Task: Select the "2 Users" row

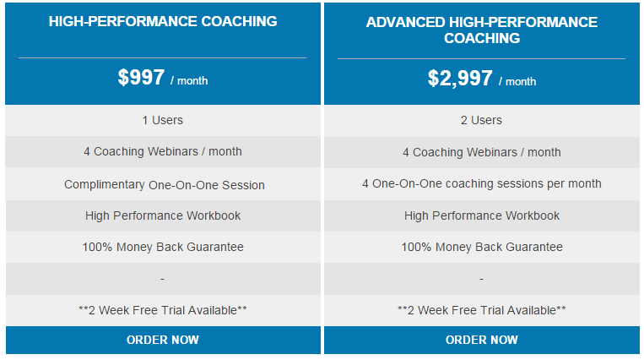Action: [482, 120]
